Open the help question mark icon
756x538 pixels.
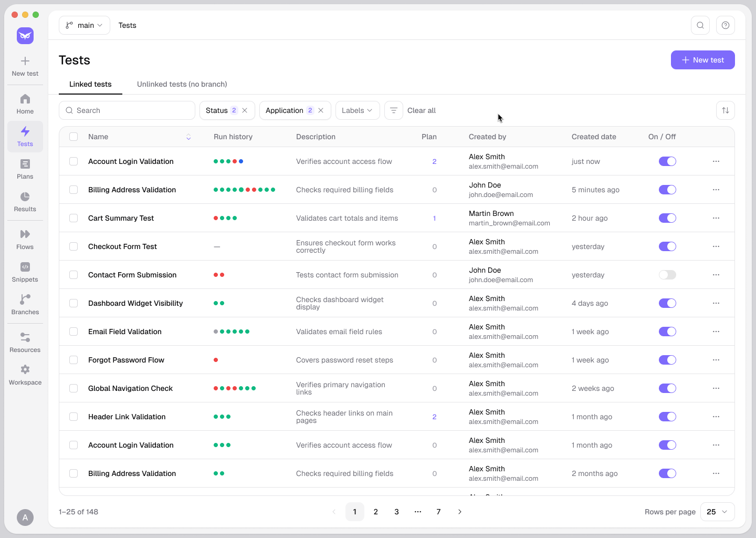coord(726,25)
